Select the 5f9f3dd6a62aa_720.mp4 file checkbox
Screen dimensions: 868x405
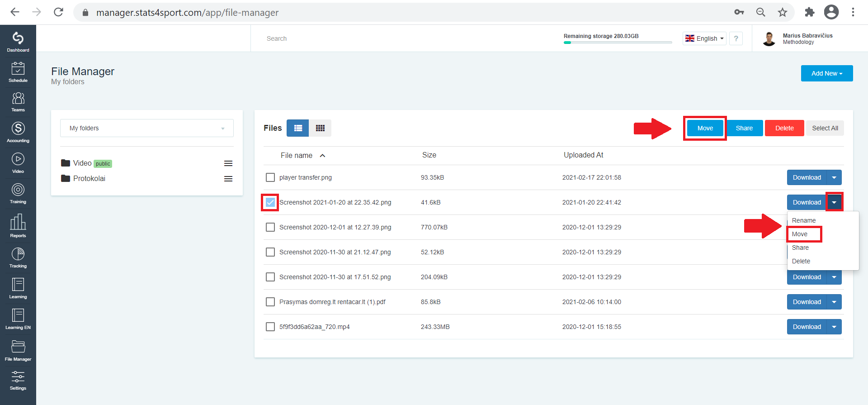click(270, 327)
